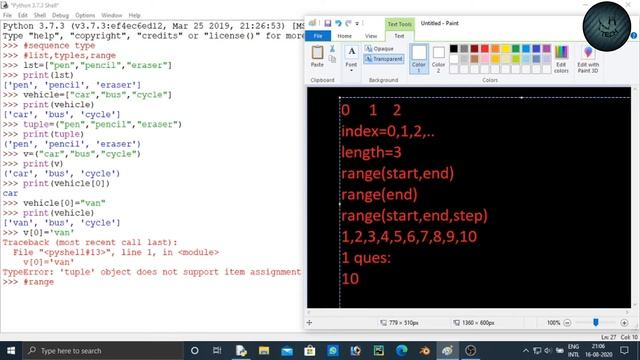Click the Windows Start button

click(x=11, y=351)
